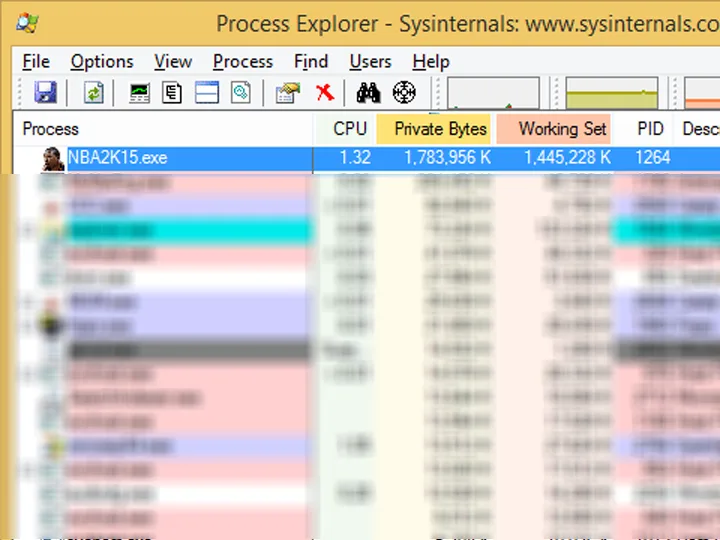
Task: Sort by the Working Set column header
Action: [554, 129]
